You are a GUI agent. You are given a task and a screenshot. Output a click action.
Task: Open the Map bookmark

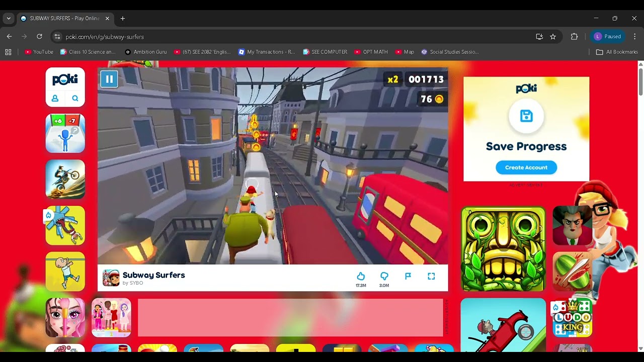(405, 52)
